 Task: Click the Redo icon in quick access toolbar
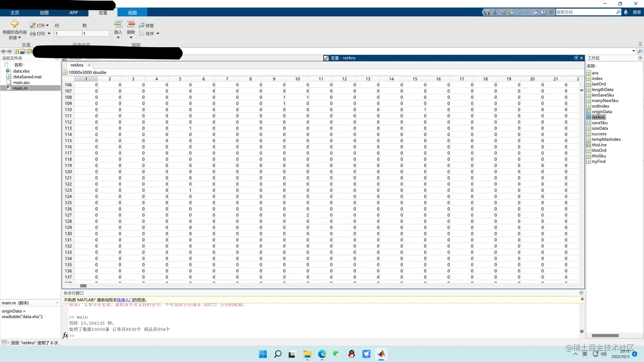(x=527, y=12)
